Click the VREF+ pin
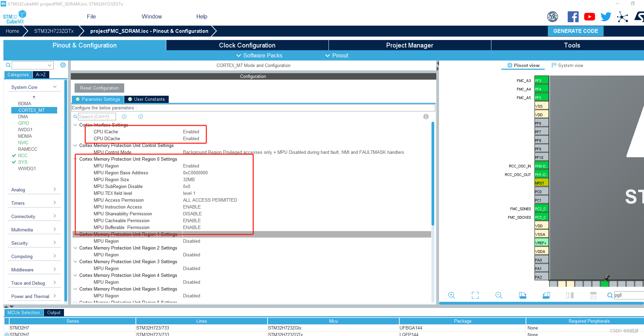This screenshot has width=644, height=336. (x=542, y=243)
